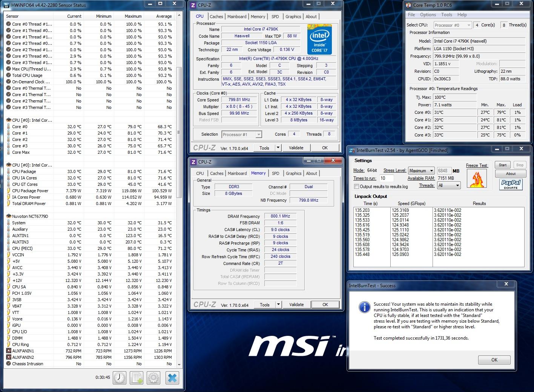Open Tools dropdown arrow in CPU-Z Memory window

(278, 305)
